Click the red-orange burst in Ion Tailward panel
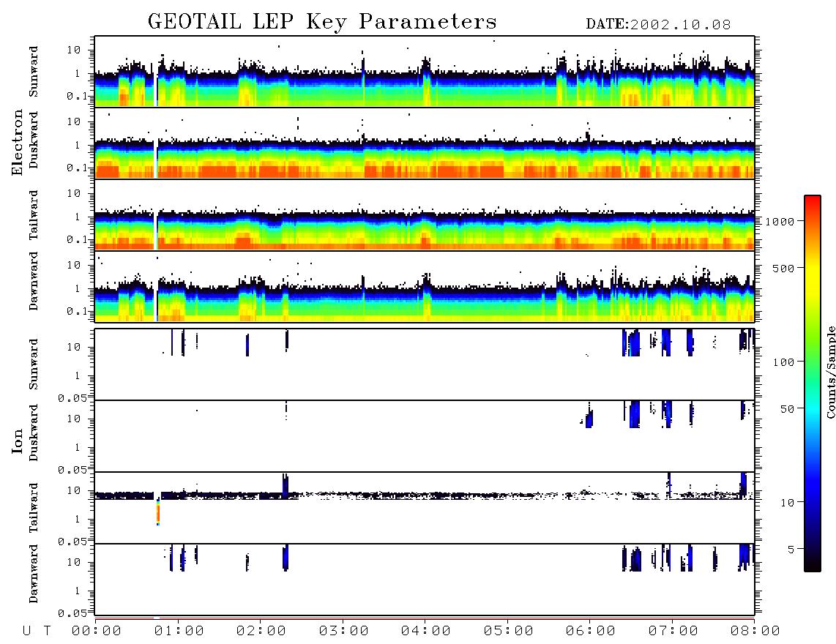836x644 pixels. [x=158, y=512]
